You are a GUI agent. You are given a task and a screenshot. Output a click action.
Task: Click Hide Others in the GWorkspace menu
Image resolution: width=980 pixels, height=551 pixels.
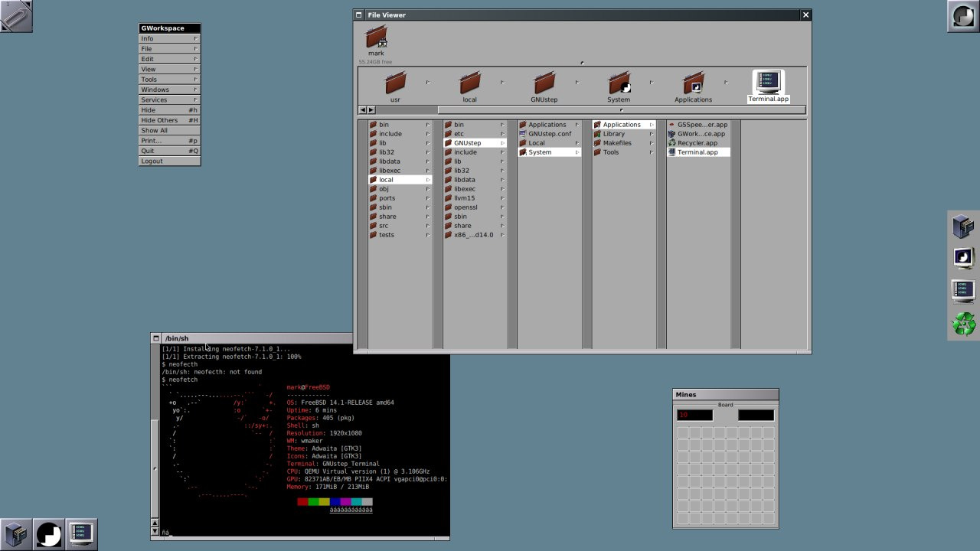point(169,120)
